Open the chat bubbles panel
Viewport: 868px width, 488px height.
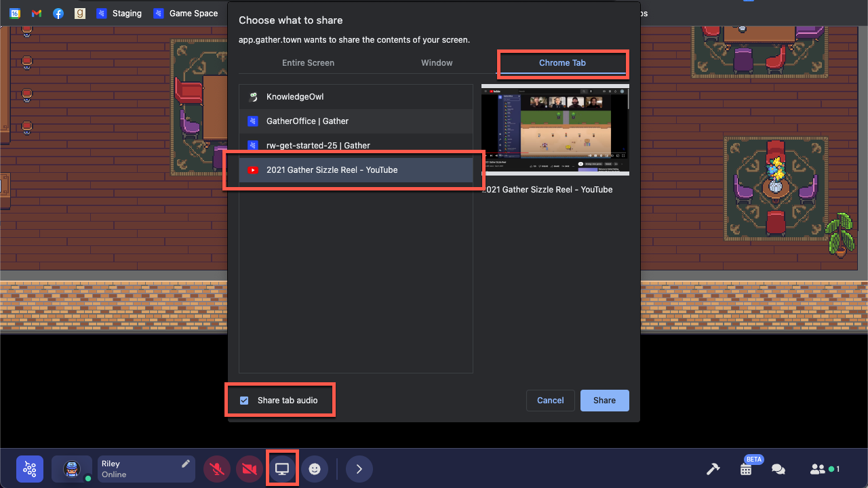pos(778,469)
